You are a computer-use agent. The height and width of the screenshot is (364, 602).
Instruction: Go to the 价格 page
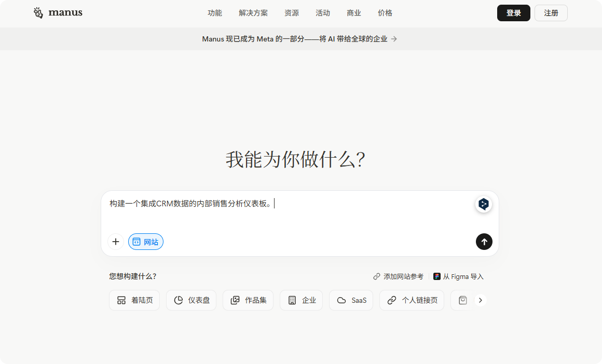385,13
